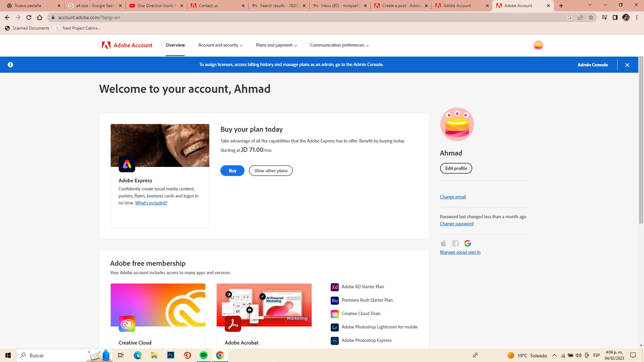The height and width of the screenshot is (362, 644).
Task: Click the Facebook social sign-in icon
Action: [455, 243]
